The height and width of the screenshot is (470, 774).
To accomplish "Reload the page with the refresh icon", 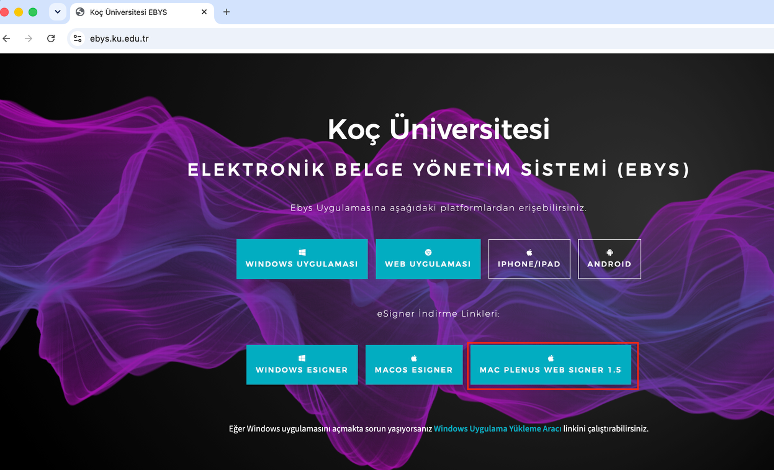I will tap(51, 39).
